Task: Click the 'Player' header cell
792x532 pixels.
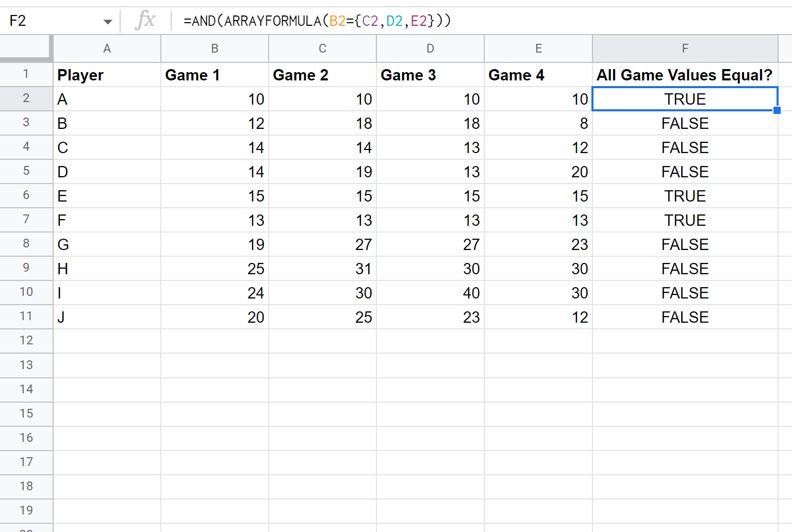Action: [x=107, y=75]
